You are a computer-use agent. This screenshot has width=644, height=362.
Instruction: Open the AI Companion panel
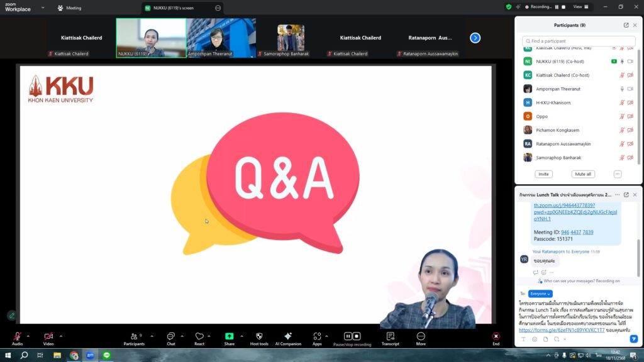[x=287, y=337]
